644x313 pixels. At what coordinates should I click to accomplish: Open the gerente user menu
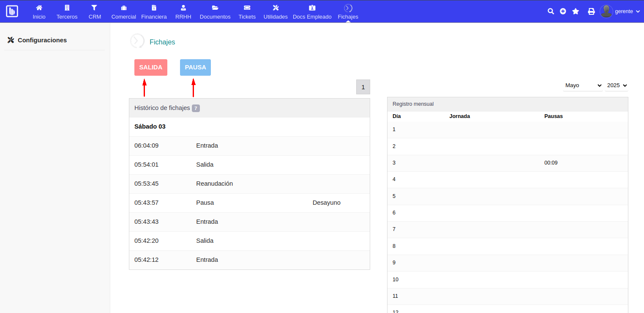tap(620, 11)
